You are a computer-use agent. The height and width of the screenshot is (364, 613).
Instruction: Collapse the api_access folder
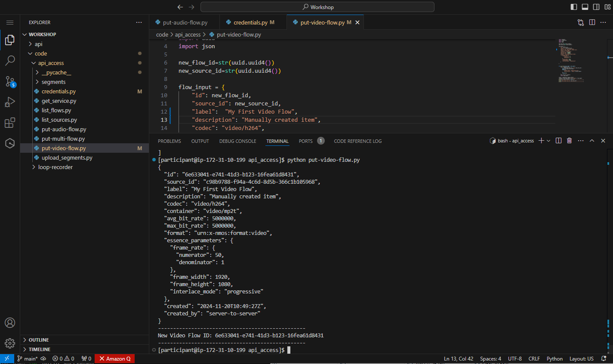(84, 63)
